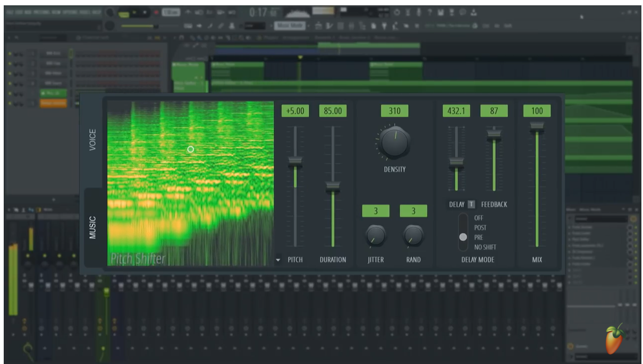The height and width of the screenshot is (364, 643).
Task: Click the MIX value field showing 100
Action: pyautogui.click(x=537, y=111)
